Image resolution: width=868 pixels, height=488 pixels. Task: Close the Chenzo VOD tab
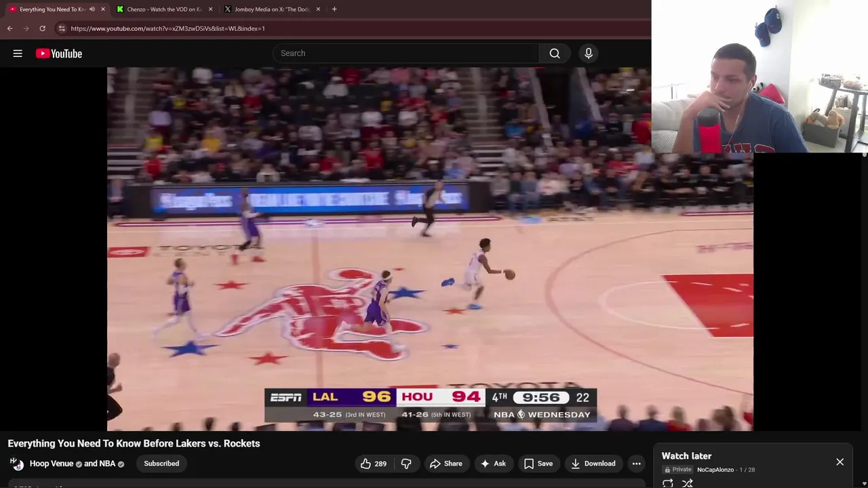tap(210, 9)
